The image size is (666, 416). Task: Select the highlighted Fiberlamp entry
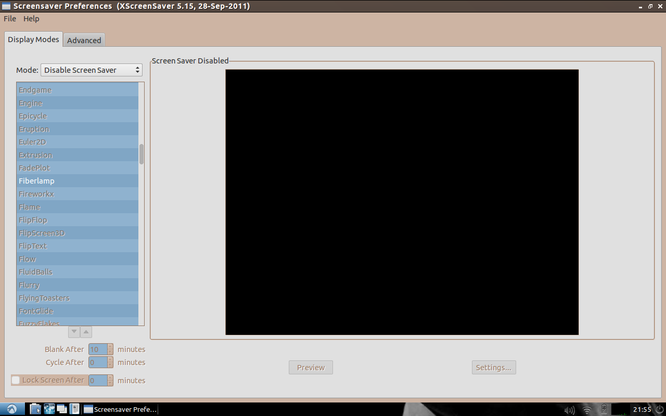click(x=77, y=181)
